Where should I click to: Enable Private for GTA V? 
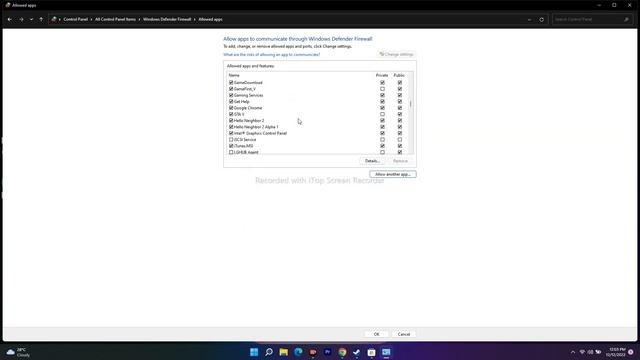[x=382, y=114]
